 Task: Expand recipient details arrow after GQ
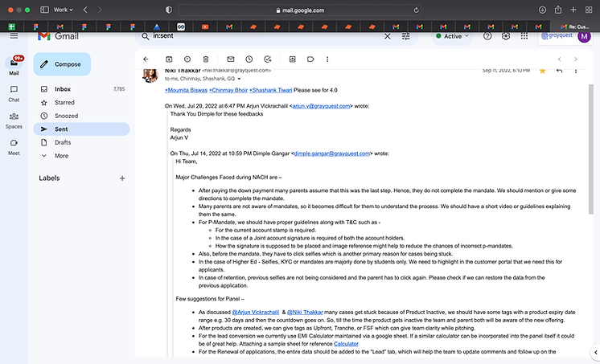click(x=239, y=79)
